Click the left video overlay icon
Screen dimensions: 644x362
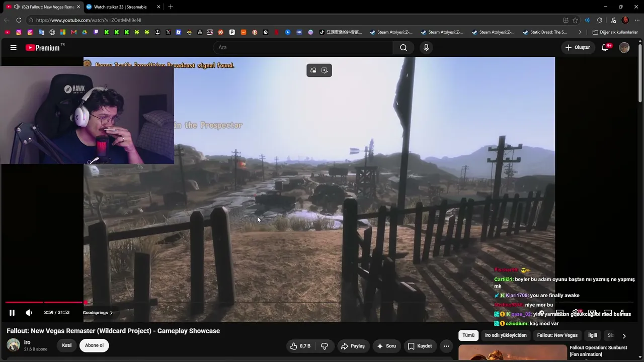pyautogui.click(x=313, y=70)
